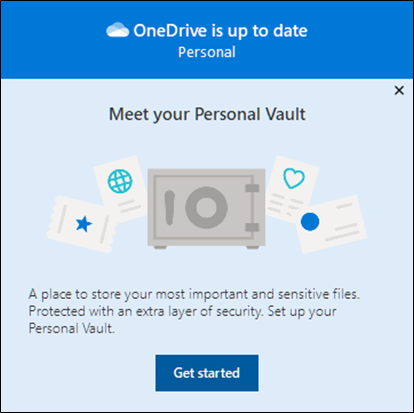Click the teal heart outline icon
Screen dimensions: 414x413
pyautogui.click(x=294, y=178)
